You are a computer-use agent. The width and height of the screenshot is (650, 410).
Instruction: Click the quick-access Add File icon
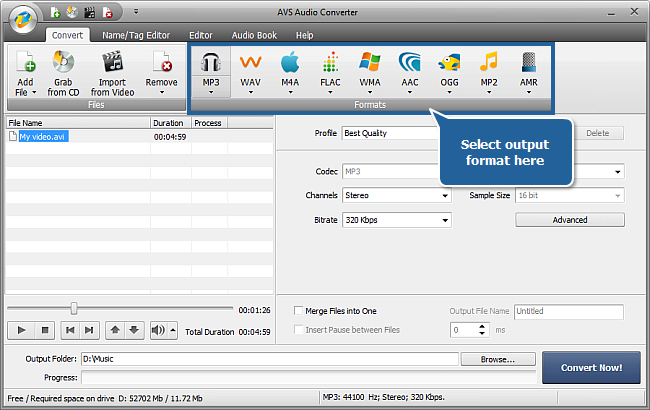(x=55, y=13)
